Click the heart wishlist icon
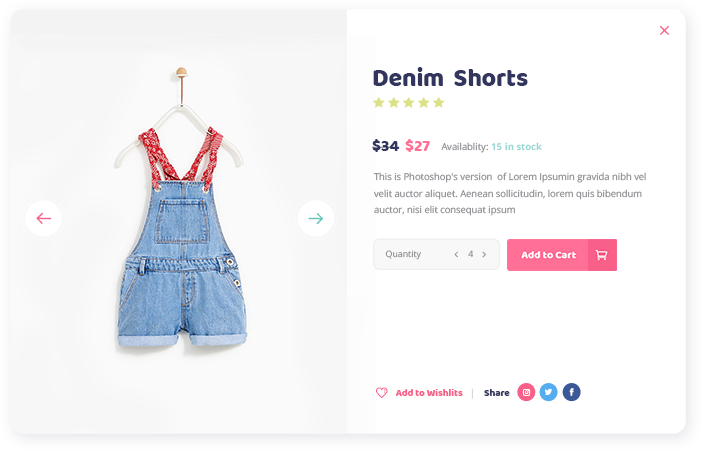This screenshot has height=451, width=711. click(381, 393)
